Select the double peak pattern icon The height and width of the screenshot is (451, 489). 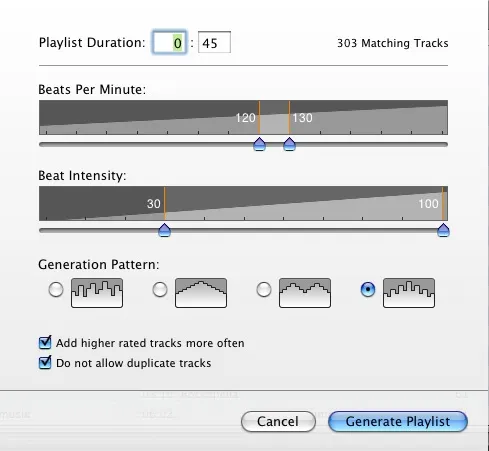click(x=305, y=293)
